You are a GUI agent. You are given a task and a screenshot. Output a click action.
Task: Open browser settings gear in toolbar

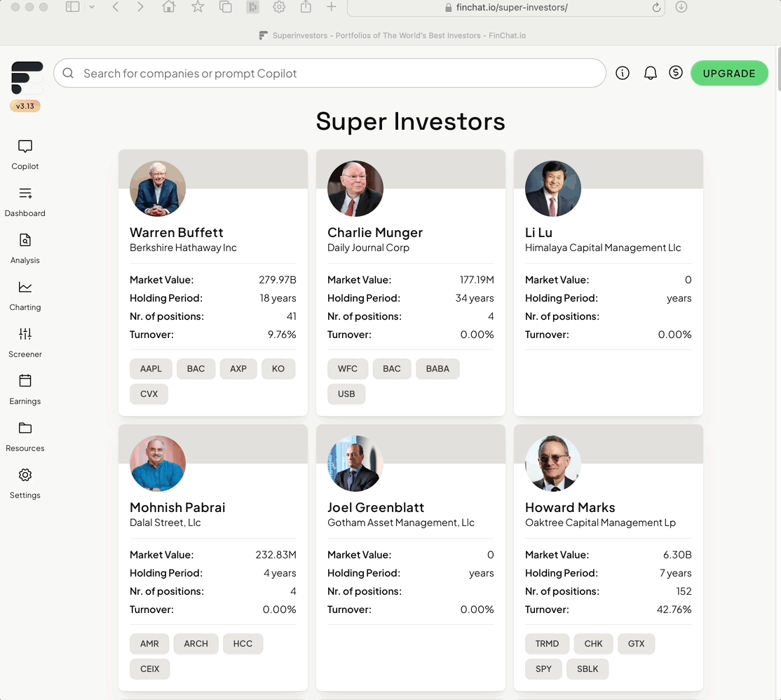point(280,7)
